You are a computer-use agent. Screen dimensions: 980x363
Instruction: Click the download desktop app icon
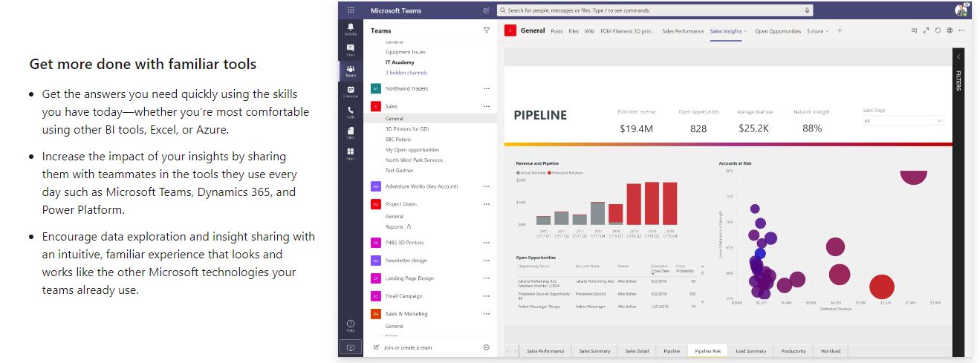[x=351, y=347]
